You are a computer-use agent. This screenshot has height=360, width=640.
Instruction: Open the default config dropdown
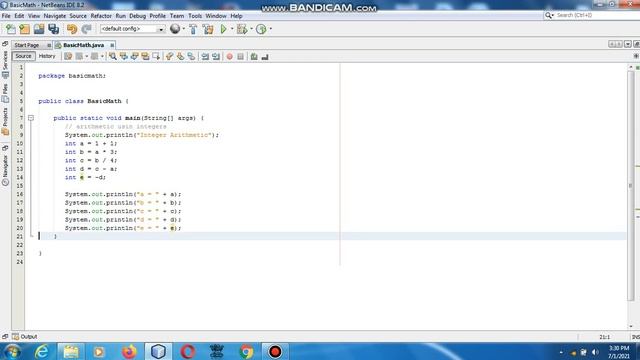pos(133,29)
